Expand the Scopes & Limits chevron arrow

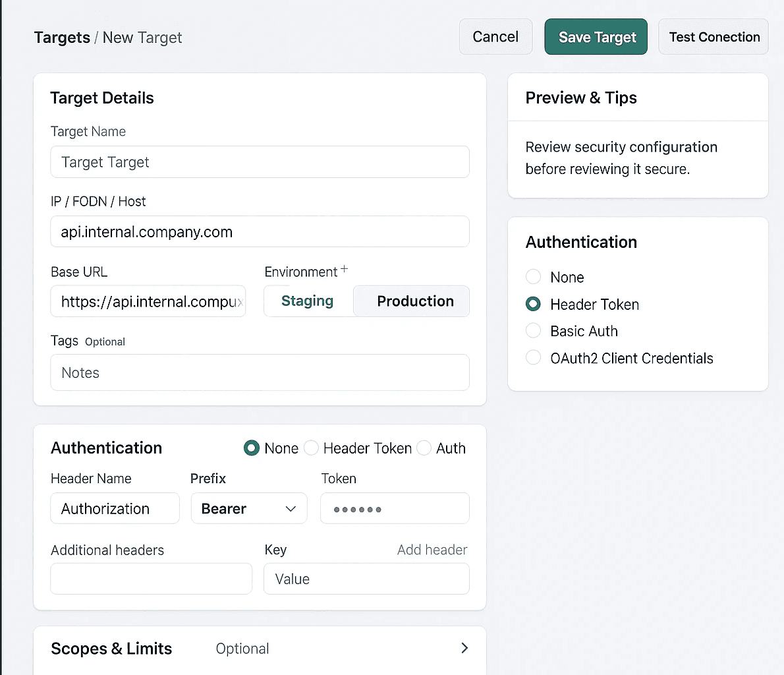coord(464,648)
